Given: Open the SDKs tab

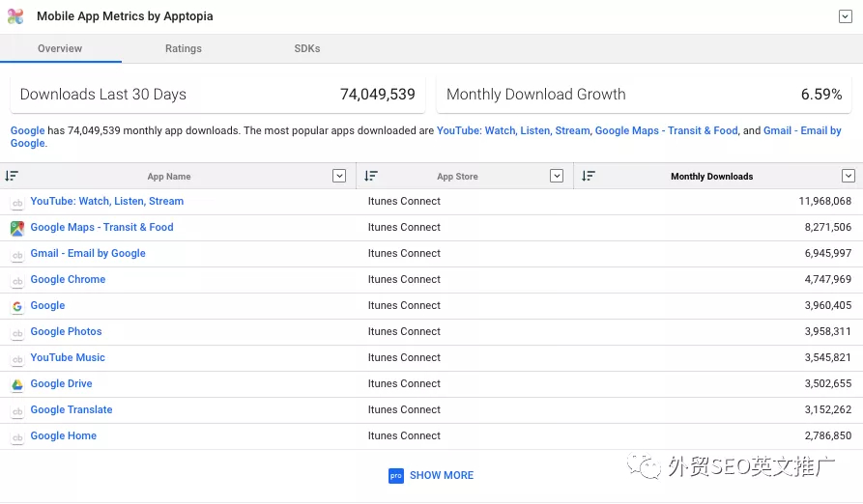Looking at the screenshot, I should click(x=307, y=48).
